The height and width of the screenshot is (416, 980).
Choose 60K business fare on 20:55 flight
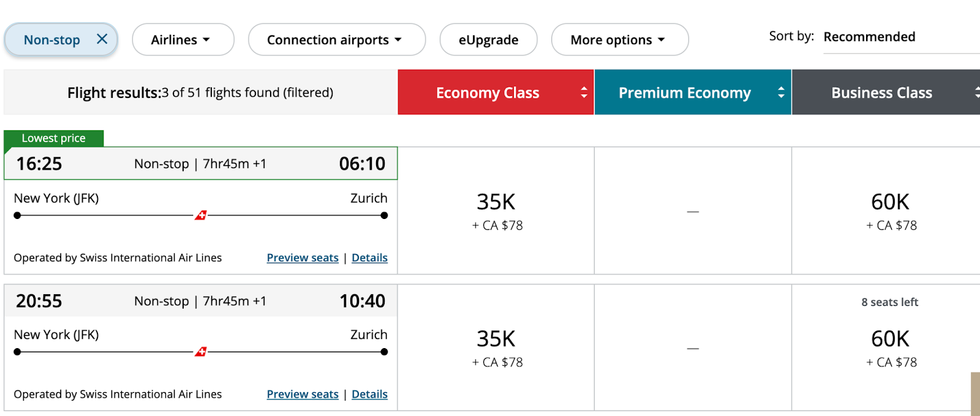(890, 347)
